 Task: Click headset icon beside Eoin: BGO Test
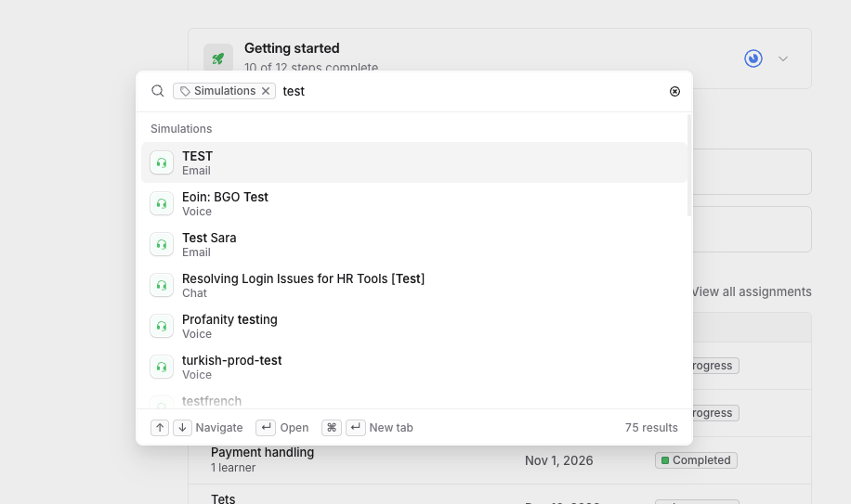[162, 204]
